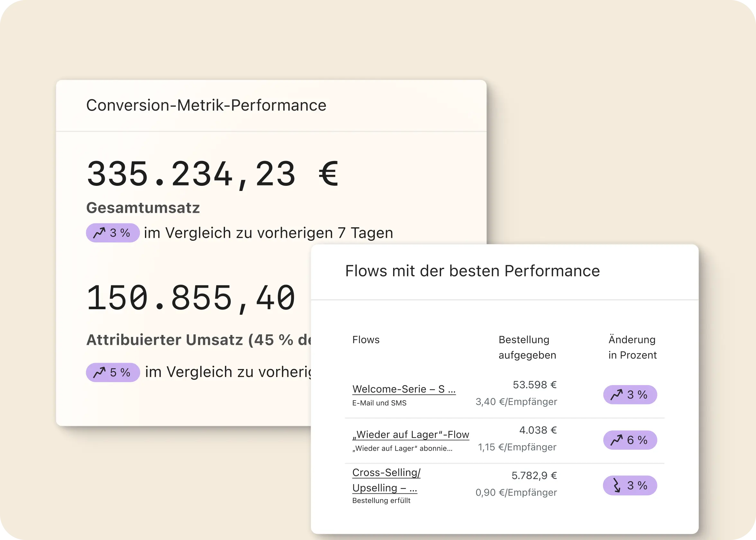Click the 4.038 € order value
The width and height of the screenshot is (756, 540).
tap(537, 430)
